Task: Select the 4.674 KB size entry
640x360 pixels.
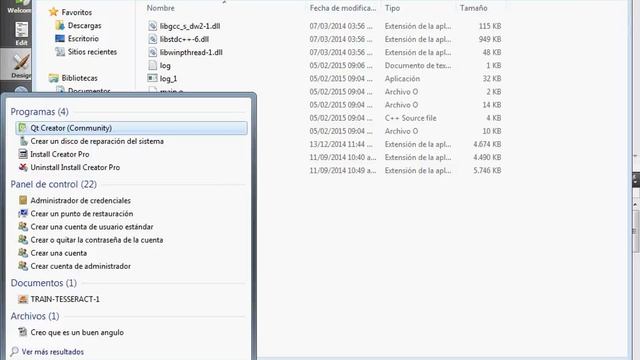Action: click(487, 144)
